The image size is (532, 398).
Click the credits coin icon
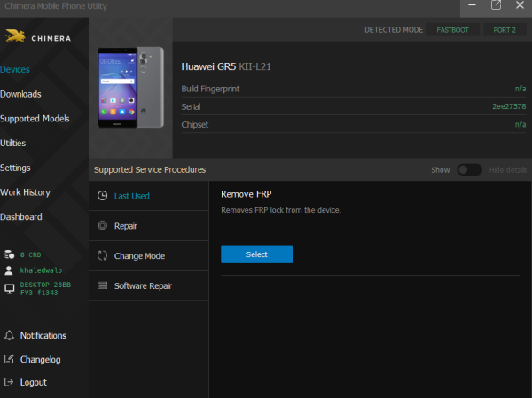point(9,254)
